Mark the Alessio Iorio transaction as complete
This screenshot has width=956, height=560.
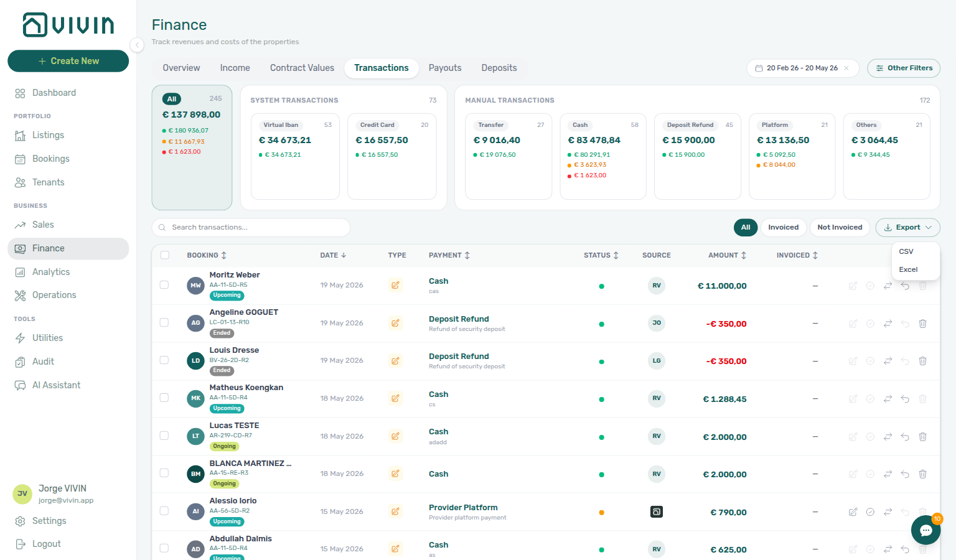[870, 512]
